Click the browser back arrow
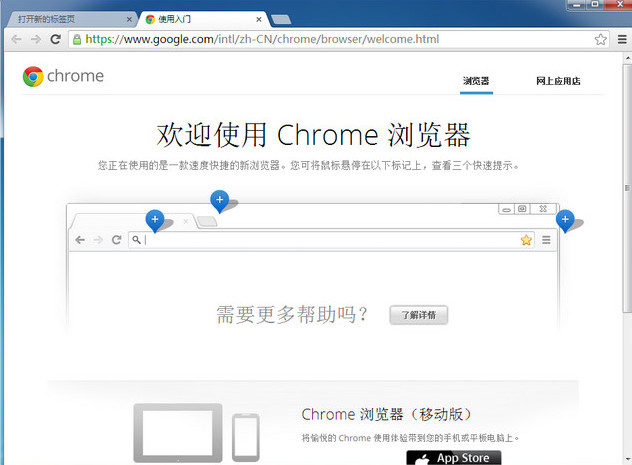Image resolution: width=632 pixels, height=465 pixels. pos(16,39)
